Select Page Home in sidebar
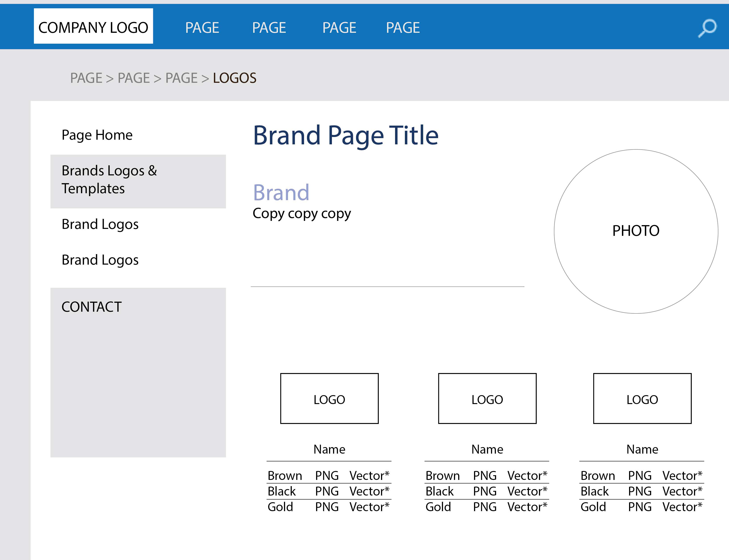 click(x=97, y=135)
